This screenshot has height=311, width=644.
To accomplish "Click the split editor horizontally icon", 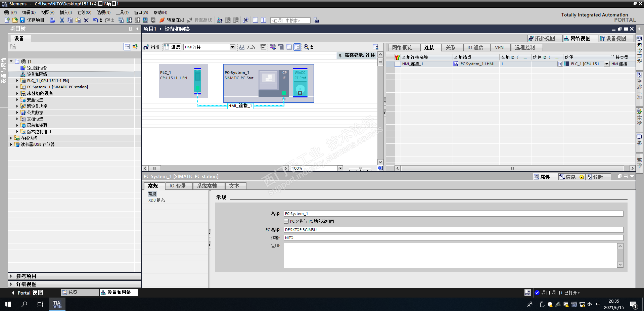I will [256, 20].
